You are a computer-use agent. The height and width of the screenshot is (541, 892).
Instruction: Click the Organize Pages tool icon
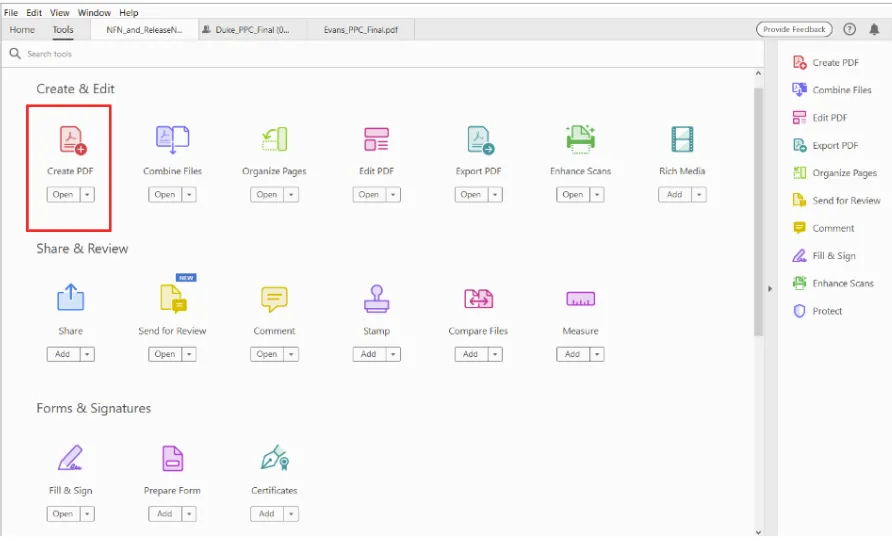(x=275, y=139)
